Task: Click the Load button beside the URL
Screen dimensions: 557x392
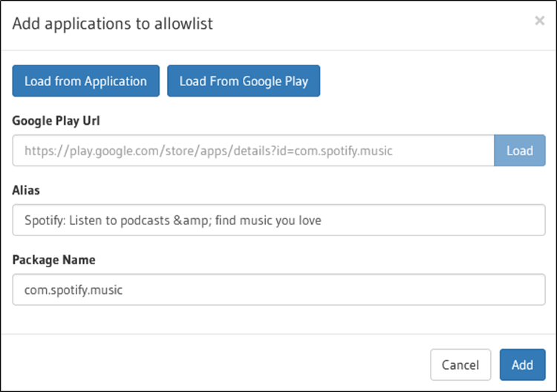Action: (520, 151)
